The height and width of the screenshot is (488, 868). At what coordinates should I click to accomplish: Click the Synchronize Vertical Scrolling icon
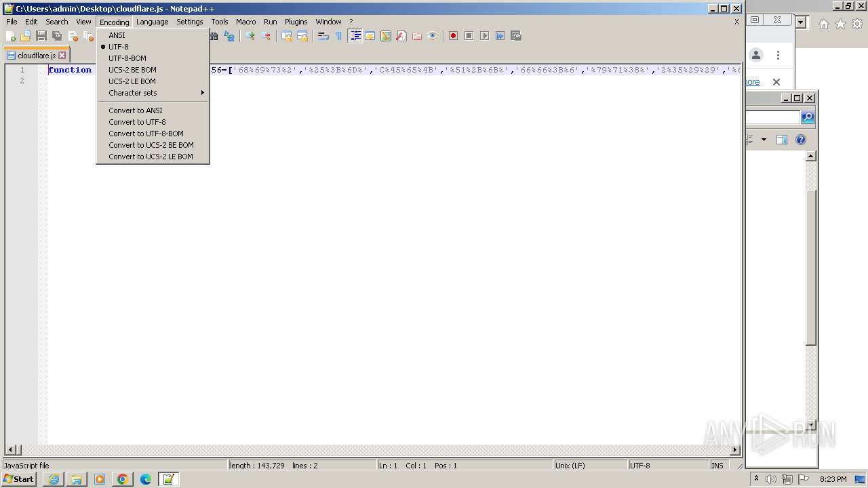[x=287, y=36]
